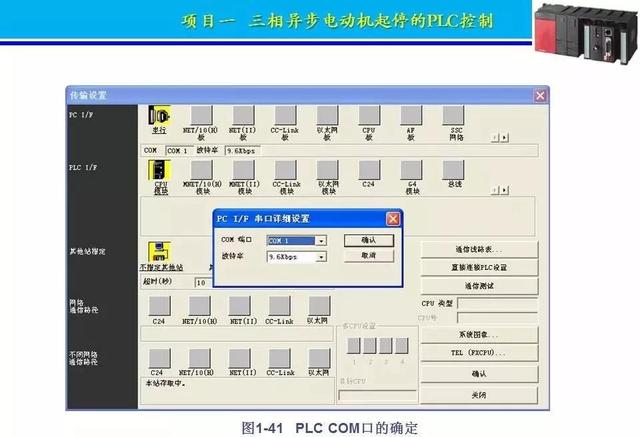640x437 pixels.
Task: Close the PC I/F 串口详细设置 dialog
Action: (x=393, y=219)
